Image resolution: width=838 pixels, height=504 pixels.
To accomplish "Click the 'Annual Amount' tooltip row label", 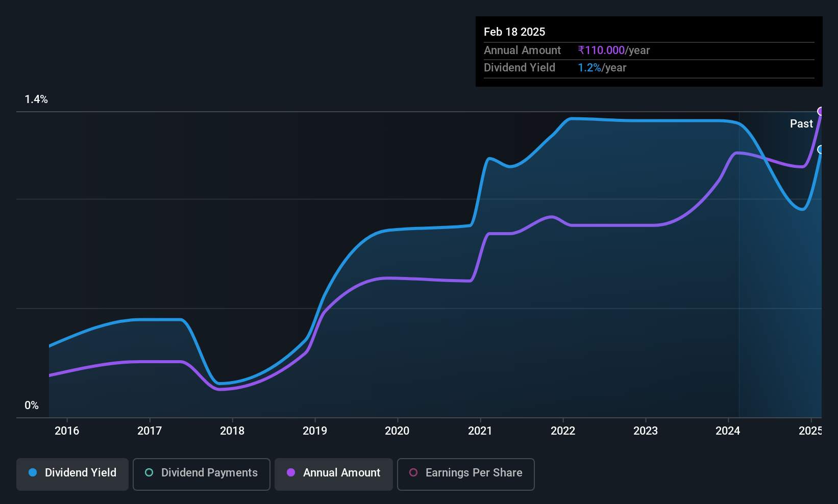I will coord(522,50).
